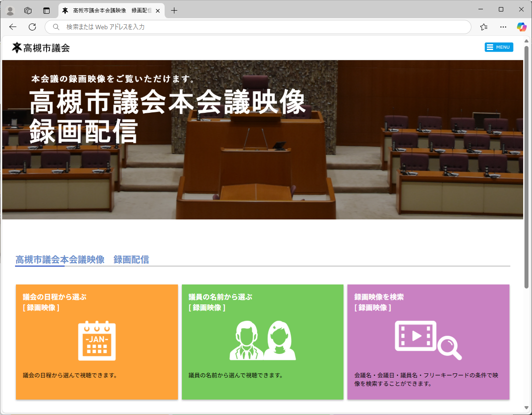
Task: Open 議員の名前から選ぶ link
Action: click(220, 302)
